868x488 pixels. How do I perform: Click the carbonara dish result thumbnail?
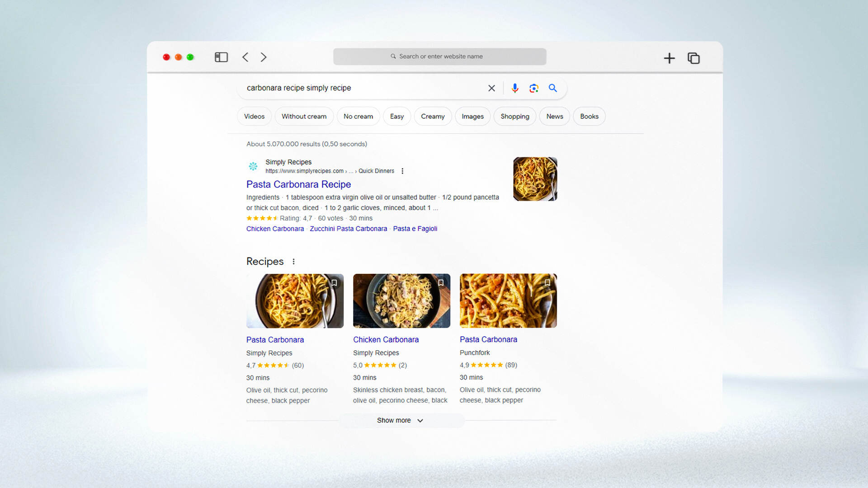[x=535, y=179]
